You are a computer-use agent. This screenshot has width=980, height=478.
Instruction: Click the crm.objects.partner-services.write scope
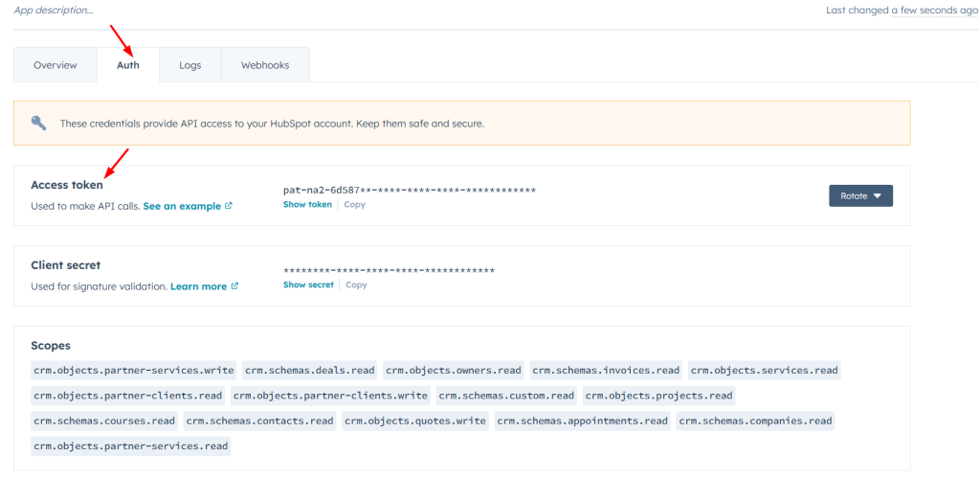[x=134, y=371]
